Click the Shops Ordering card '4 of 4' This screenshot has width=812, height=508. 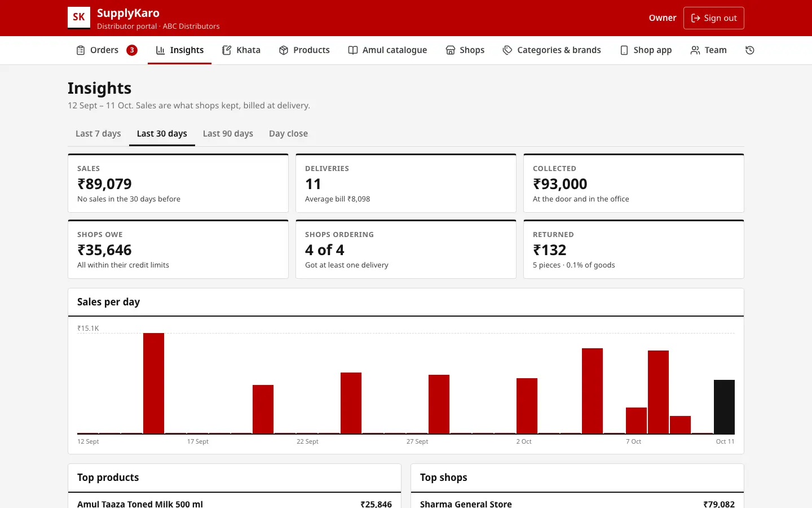point(406,249)
